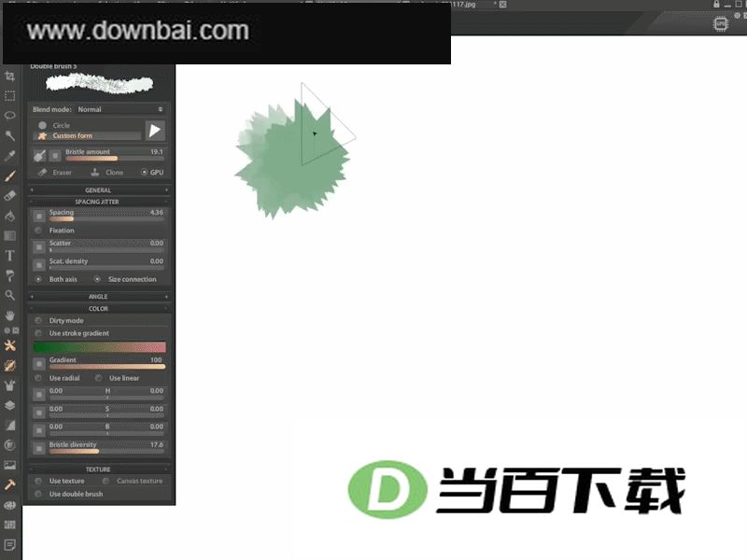The width and height of the screenshot is (747, 560).
Task: Select the Lasso selection tool
Action: 9,116
